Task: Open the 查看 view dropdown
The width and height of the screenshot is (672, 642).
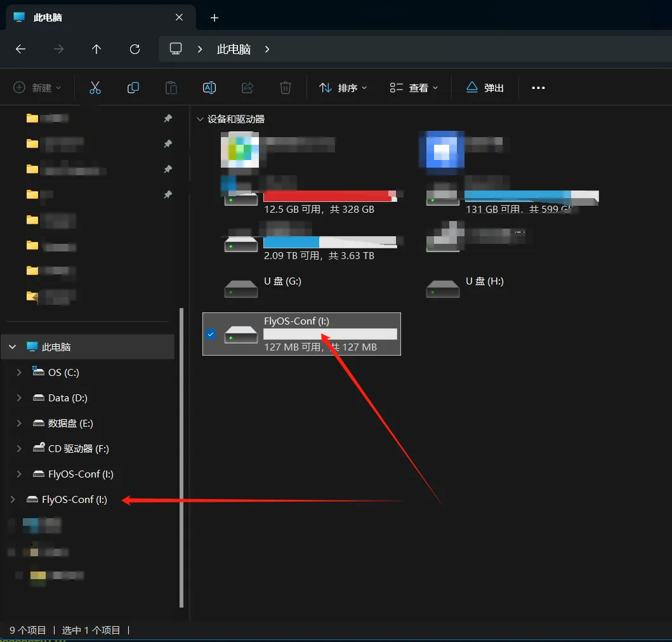Action: 414,88
